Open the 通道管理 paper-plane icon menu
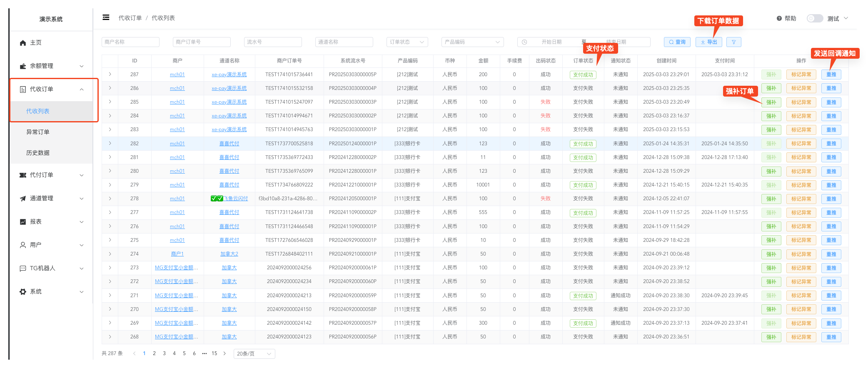The image size is (868, 368). click(x=23, y=199)
